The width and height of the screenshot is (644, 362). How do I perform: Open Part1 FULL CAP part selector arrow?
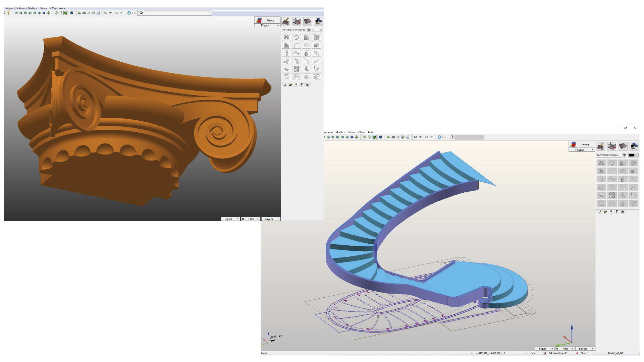point(309,30)
